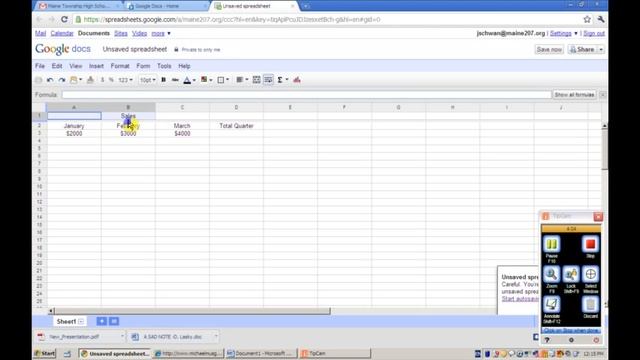The width and height of the screenshot is (640, 360).
Task: Click the Save now button
Action: (549, 49)
